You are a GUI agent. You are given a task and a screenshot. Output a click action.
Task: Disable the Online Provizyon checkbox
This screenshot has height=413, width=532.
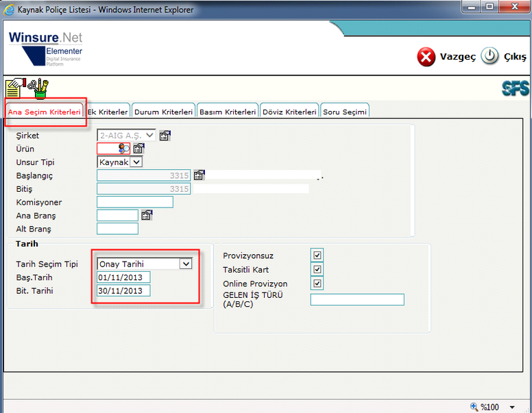pos(317,284)
